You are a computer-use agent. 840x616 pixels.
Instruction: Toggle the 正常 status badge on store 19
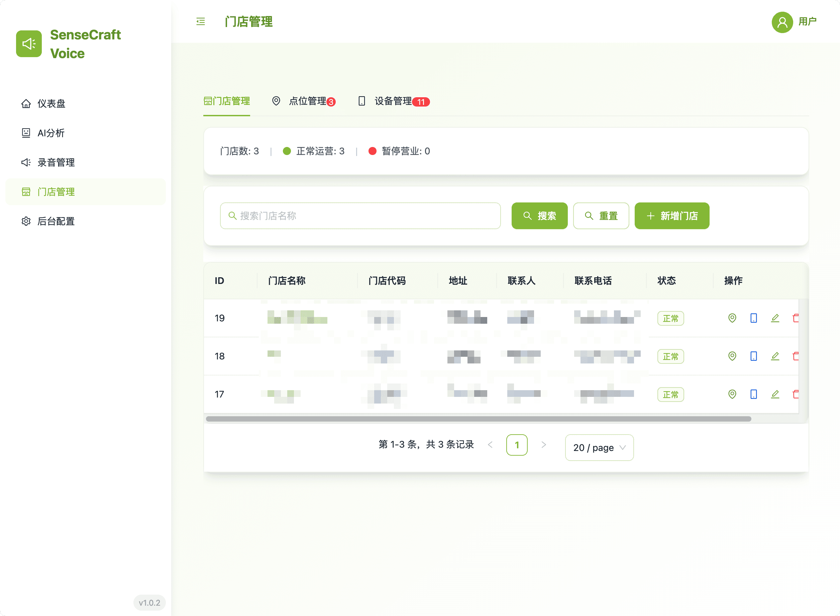pyautogui.click(x=670, y=318)
